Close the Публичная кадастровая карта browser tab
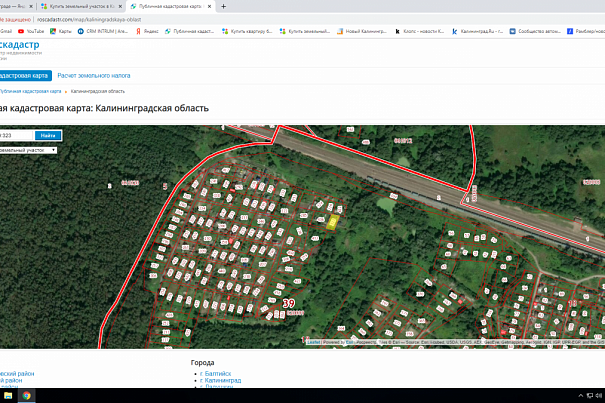The image size is (605, 403). point(209,6)
